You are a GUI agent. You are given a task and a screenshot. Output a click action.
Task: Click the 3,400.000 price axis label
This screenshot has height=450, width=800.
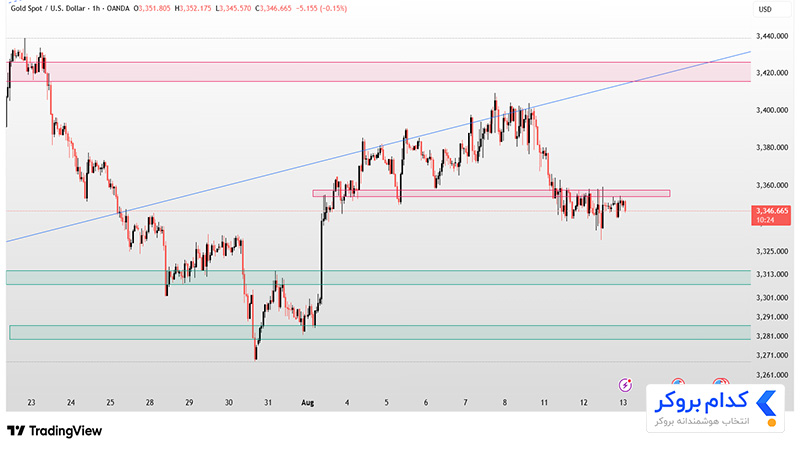772,110
